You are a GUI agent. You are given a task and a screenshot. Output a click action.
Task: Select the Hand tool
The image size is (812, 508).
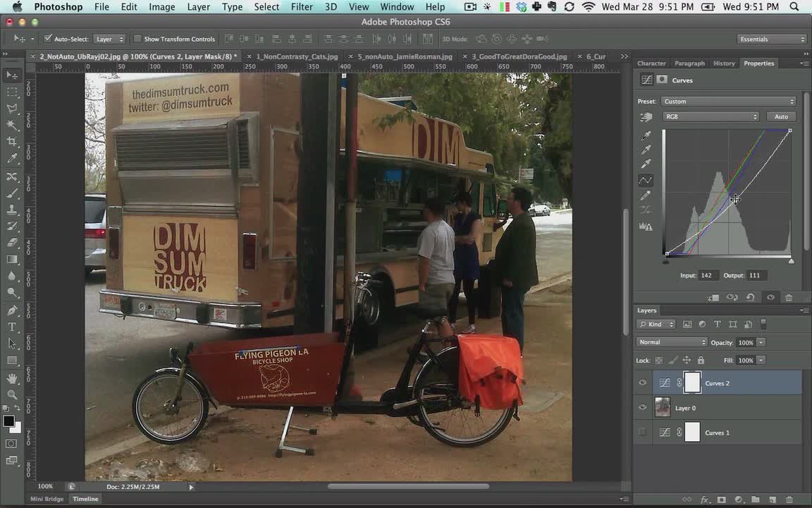(x=12, y=379)
